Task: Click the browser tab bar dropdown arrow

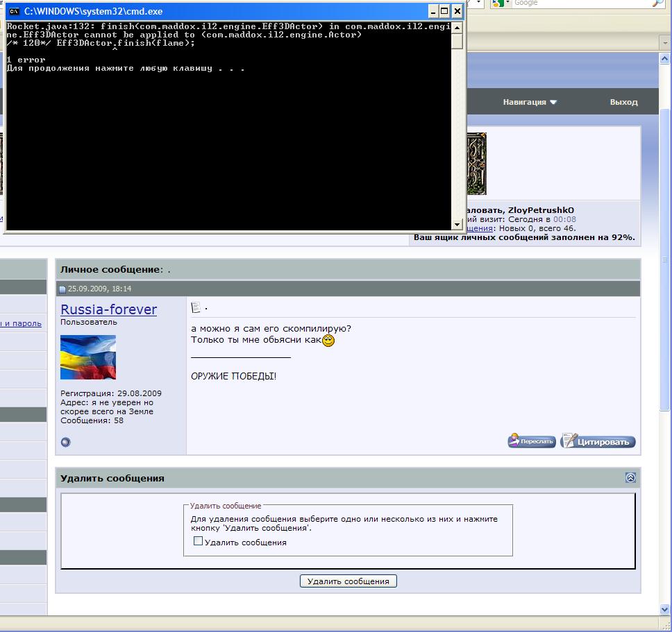Action: [665, 43]
